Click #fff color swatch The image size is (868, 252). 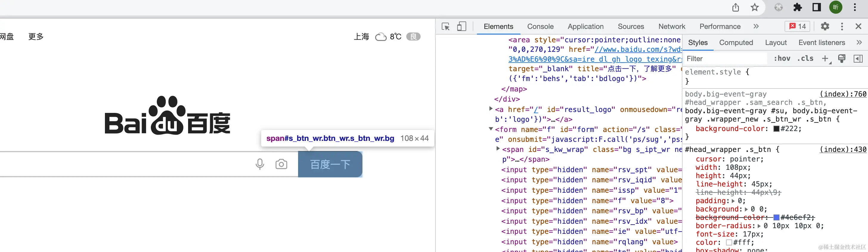coord(729,242)
